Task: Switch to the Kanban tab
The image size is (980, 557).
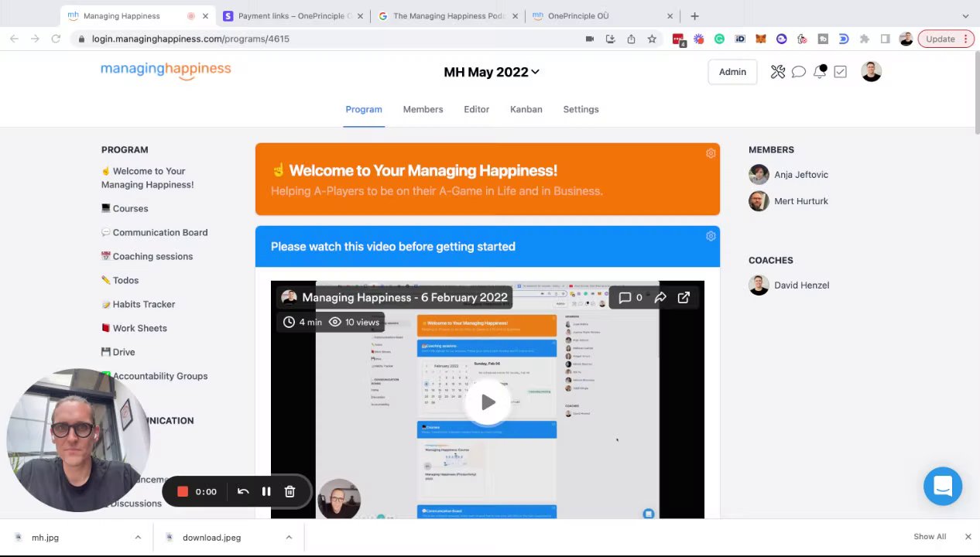Action: pyautogui.click(x=526, y=109)
